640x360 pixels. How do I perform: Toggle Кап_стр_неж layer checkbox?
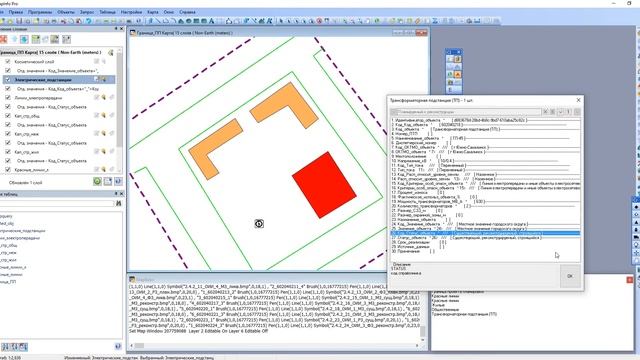pos(8,133)
